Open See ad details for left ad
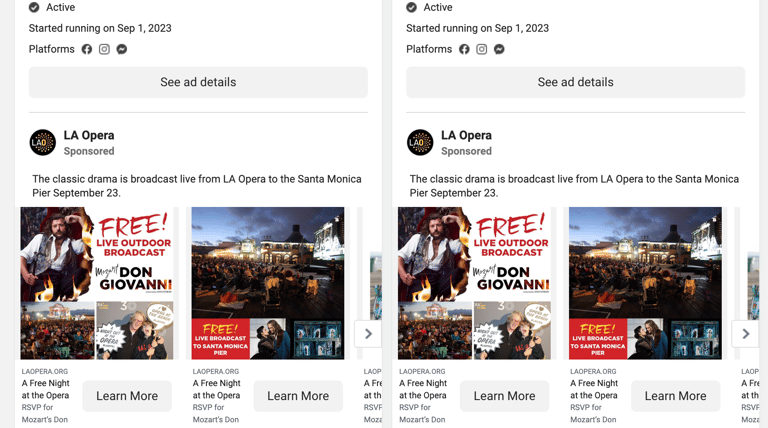Image resolution: width=768 pixels, height=428 pixels. 198,82
